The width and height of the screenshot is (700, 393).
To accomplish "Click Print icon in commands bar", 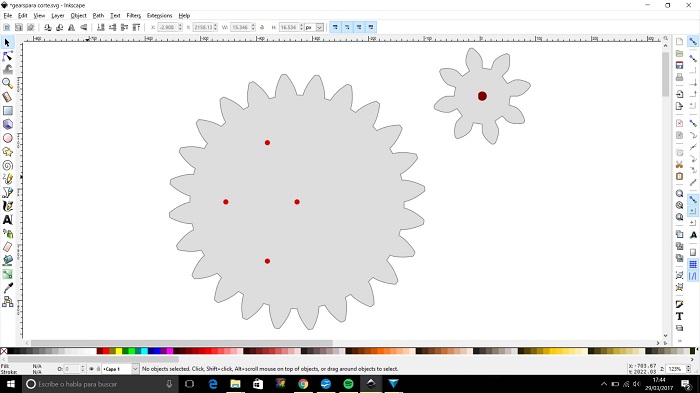I will click(679, 77).
